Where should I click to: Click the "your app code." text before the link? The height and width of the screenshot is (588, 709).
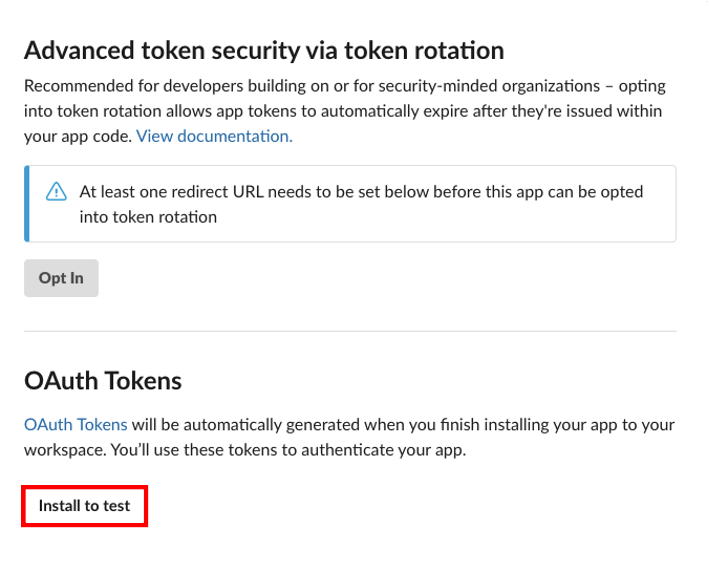pyautogui.click(x=78, y=136)
